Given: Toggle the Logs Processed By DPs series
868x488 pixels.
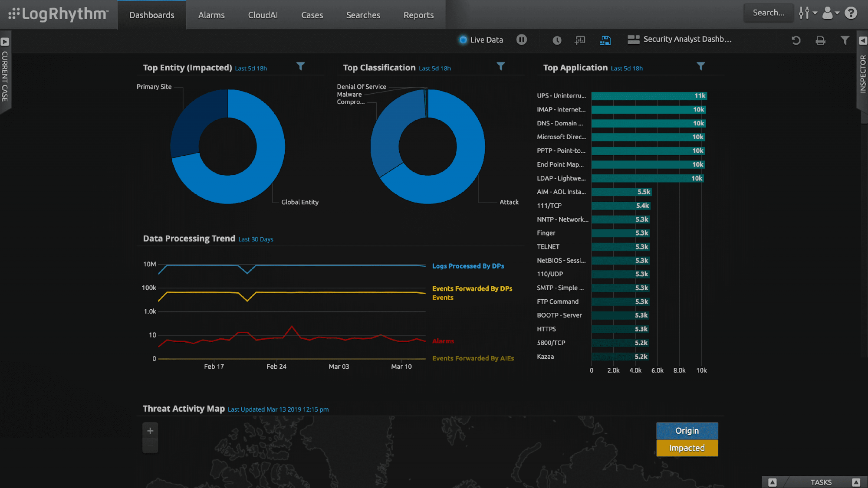Looking at the screenshot, I should (468, 266).
